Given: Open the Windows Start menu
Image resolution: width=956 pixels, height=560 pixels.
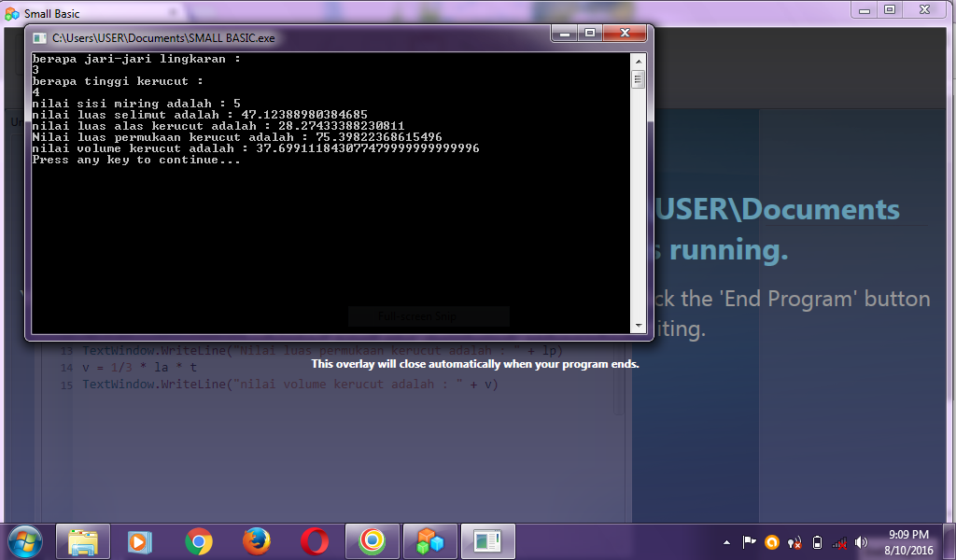Looking at the screenshot, I should (25, 541).
